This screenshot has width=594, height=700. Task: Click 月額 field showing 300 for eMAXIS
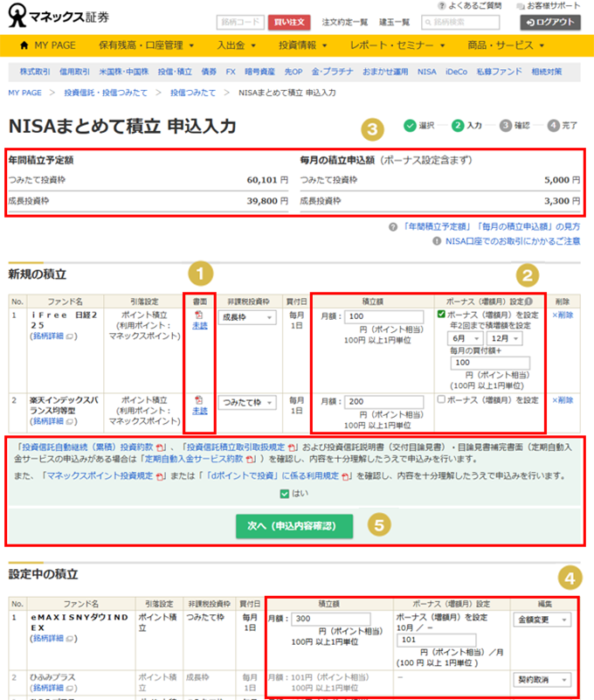point(331,619)
